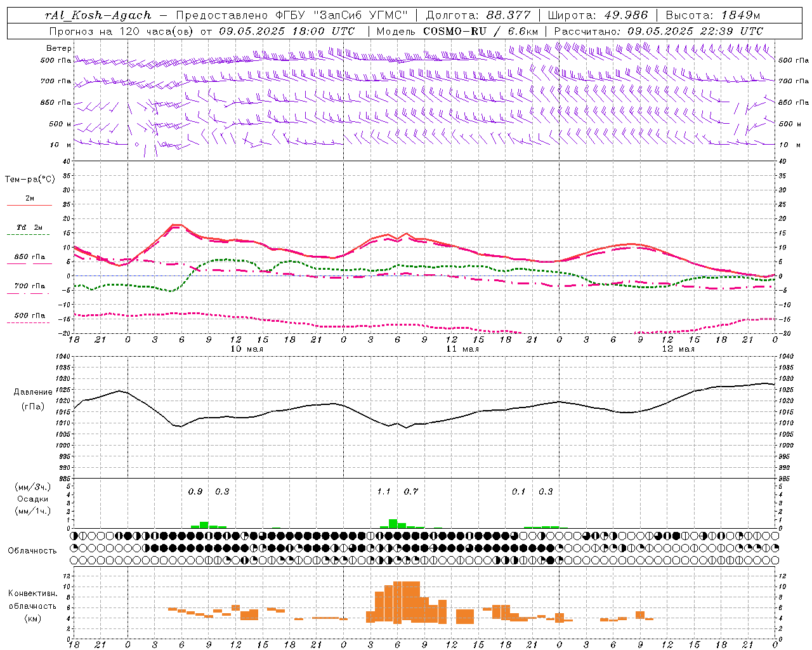Screen dimensions: 812x650
Task: Click the station name rAl_Kosh-Agach
Action: pyautogui.click(x=98, y=15)
